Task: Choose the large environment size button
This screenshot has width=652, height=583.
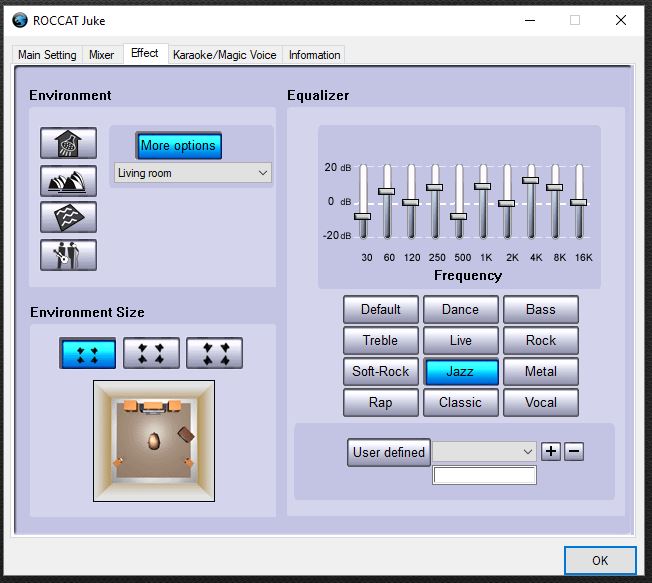Action: (x=215, y=353)
